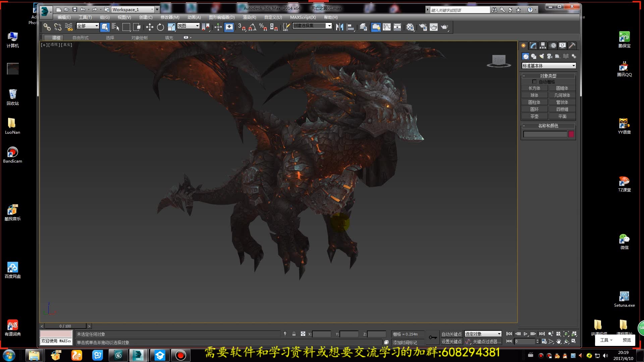This screenshot has height=362, width=644.
Task: Click the object color swatch
Action: click(571, 134)
